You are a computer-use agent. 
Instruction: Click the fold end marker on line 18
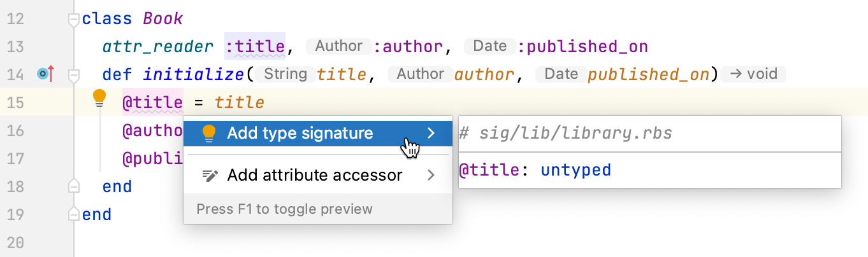(74, 186)
